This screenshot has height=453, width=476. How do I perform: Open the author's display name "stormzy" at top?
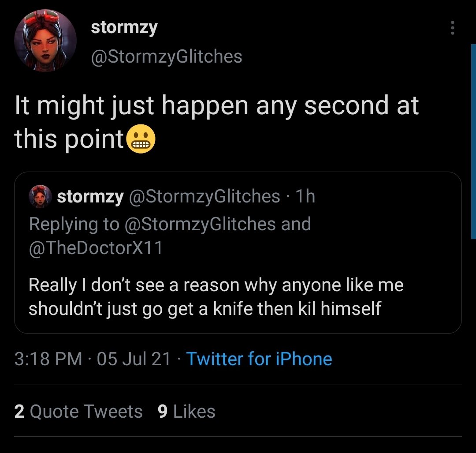coord(124,28)
